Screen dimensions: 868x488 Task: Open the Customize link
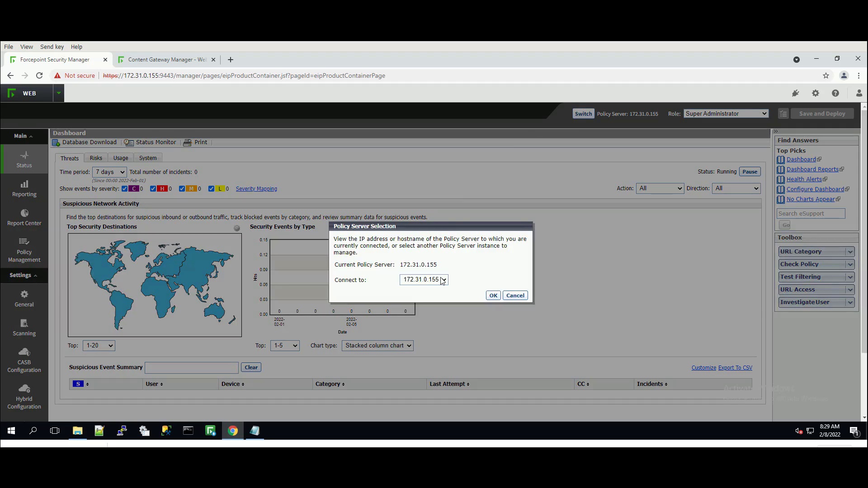pyautogui.click(x=704, y=368)
